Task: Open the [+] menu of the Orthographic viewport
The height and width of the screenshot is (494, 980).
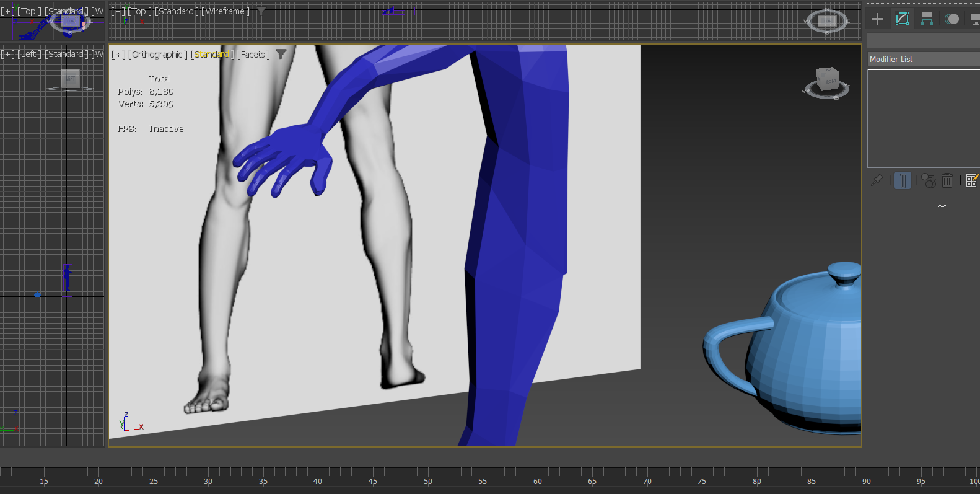Action: pos(118,55)
